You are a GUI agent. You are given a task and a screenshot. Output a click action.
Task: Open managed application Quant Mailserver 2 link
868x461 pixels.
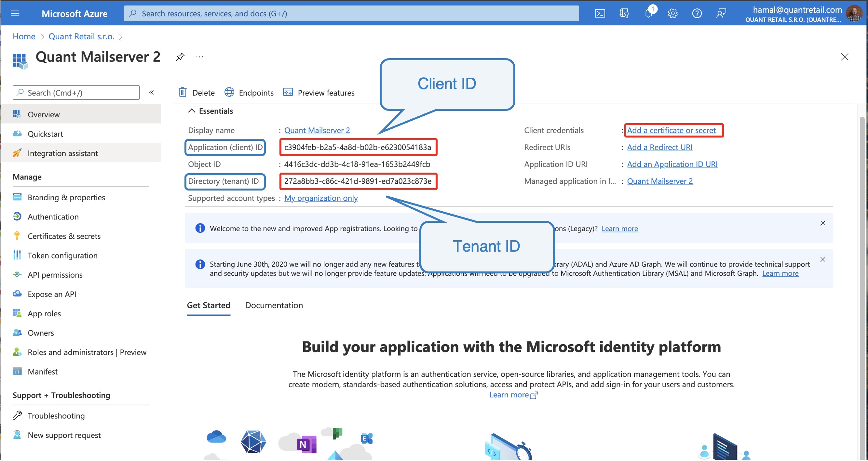(x=660, y=181)
